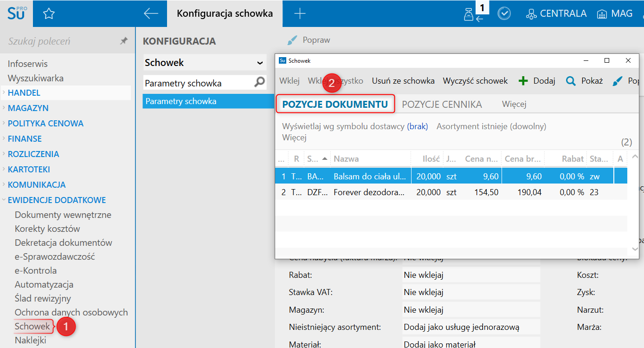Maximize the Schowek window

pos(607,60)
